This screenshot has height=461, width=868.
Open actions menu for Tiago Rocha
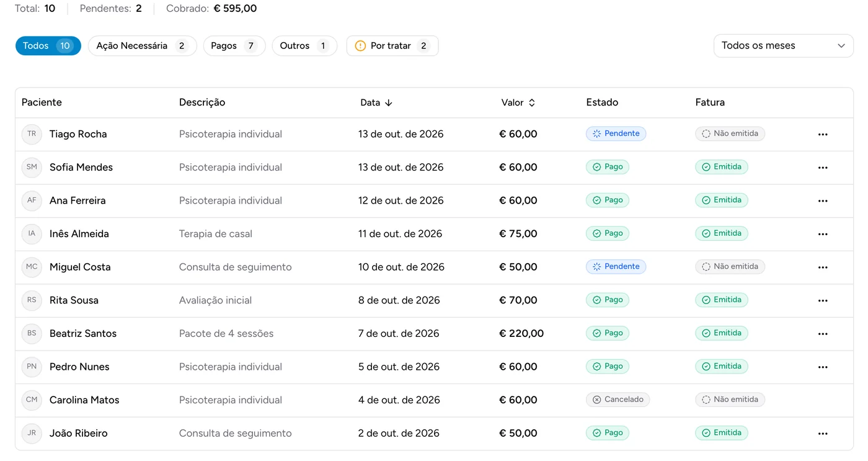coord(823,134)
